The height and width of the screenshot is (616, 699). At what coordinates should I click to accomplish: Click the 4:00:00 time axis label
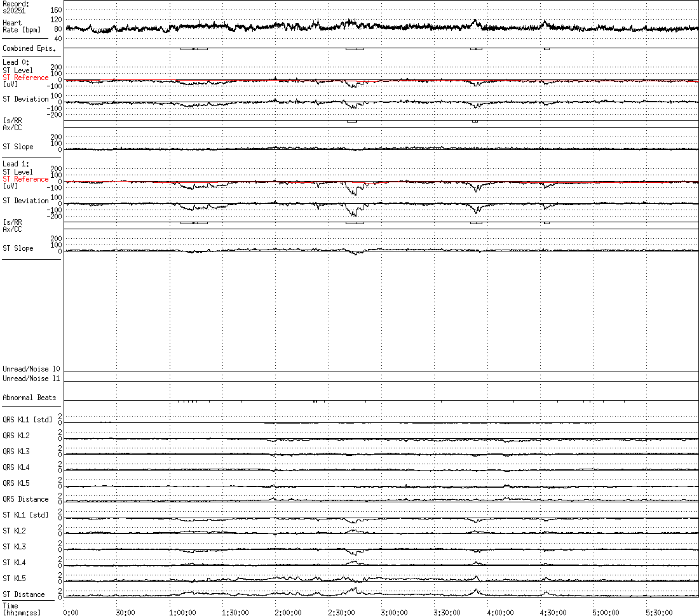click(x=501, y=613)
